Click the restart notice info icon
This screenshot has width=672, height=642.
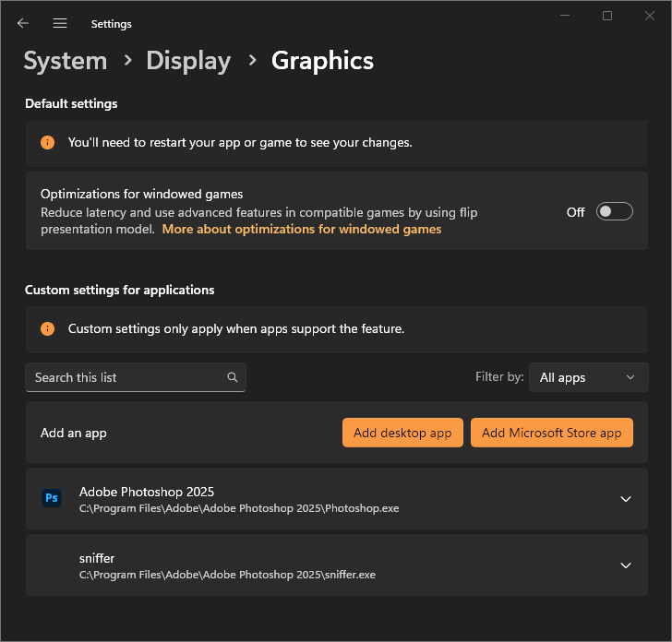[47, 143]
